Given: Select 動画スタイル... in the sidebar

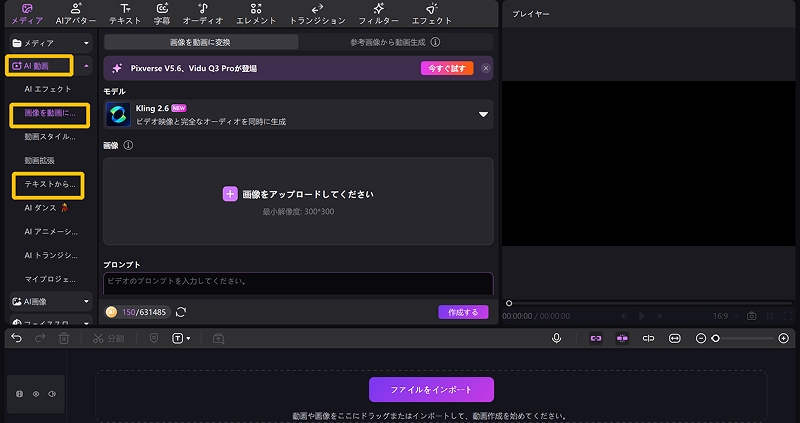Looking at the screenshot, I should (x=50, y=137).
